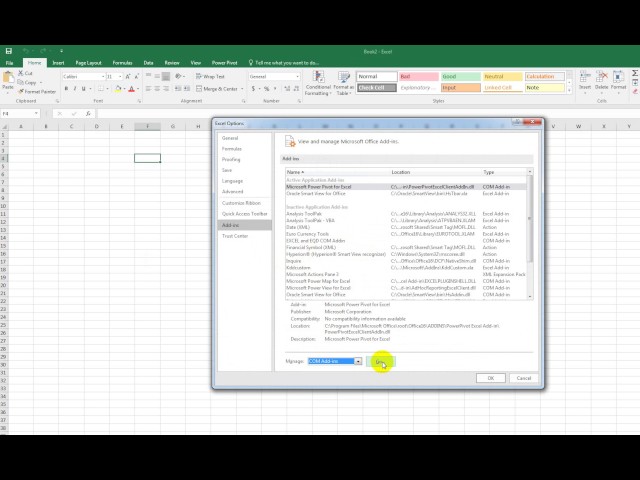Switch to the Insert tab

coord(58,63)
